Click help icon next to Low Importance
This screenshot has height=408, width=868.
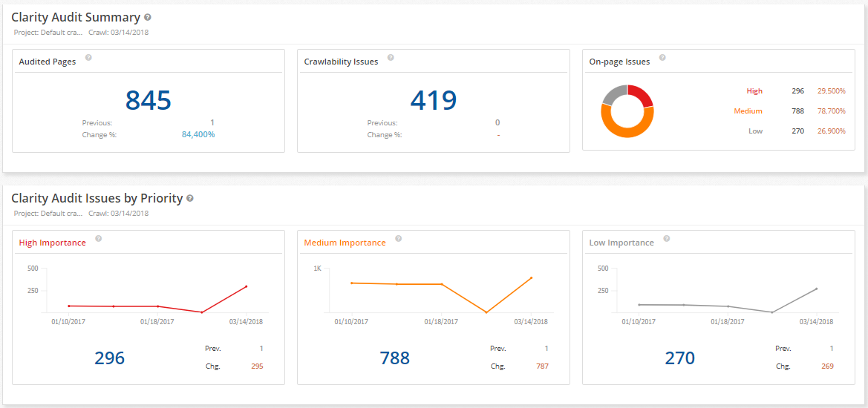pyautogui.click(x=667, y=239)
